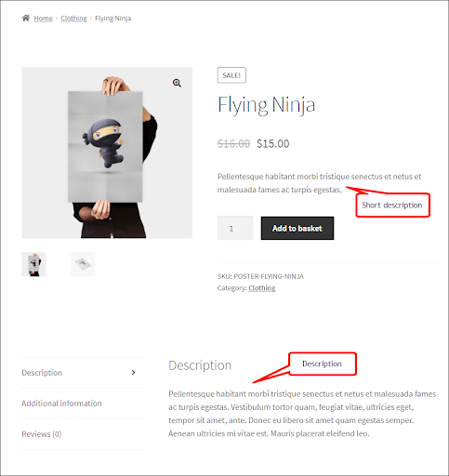Click Add to basket button
Screen dimensions: 449x476
point(297,229)
